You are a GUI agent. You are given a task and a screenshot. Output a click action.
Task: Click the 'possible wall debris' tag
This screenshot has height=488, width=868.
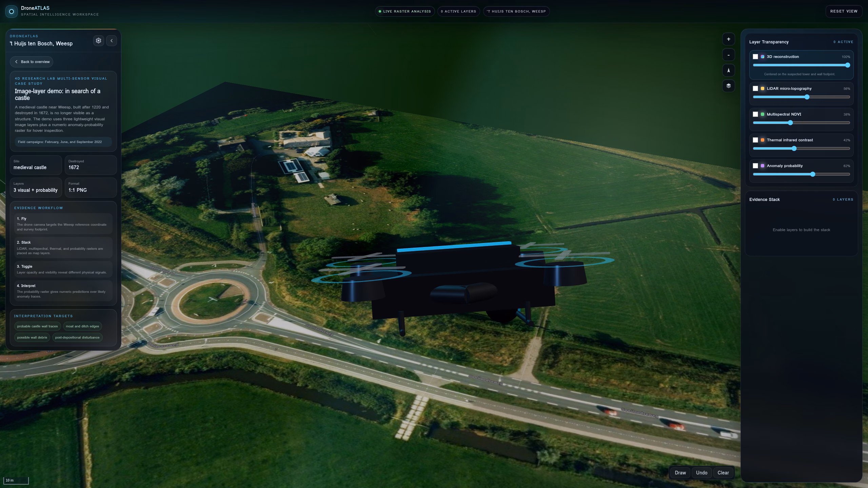(x=32, y=338)
